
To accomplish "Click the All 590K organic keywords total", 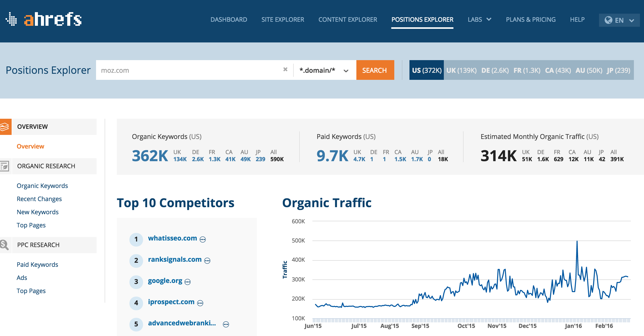I will click(x=277, y=159).
